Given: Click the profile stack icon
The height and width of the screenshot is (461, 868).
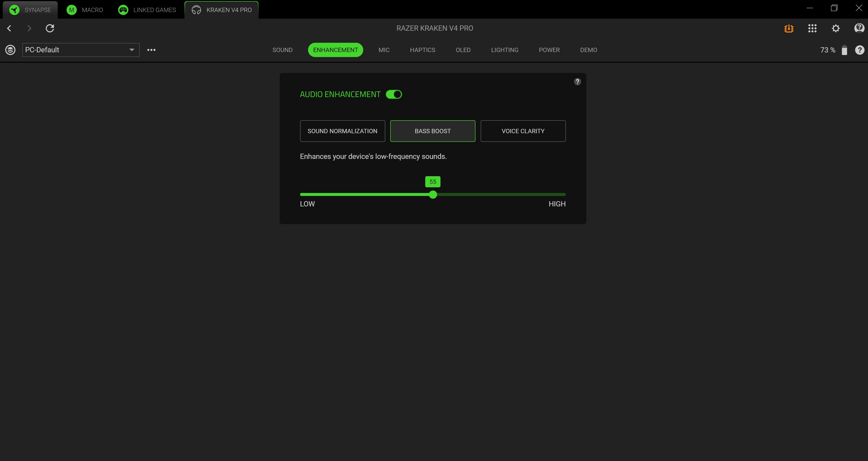Looking at the screenshot, I should pos(10,50).
